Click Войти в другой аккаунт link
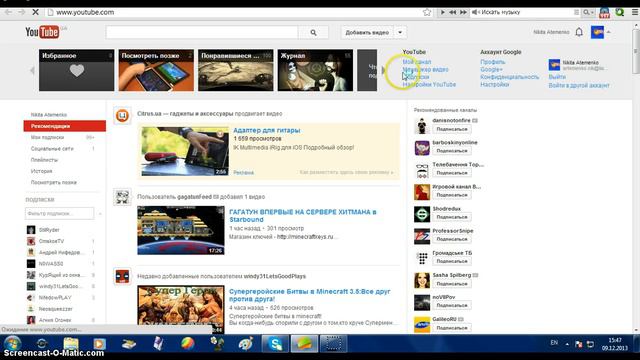This screenshot has width=640, height=360. click(x=579, y=85)
